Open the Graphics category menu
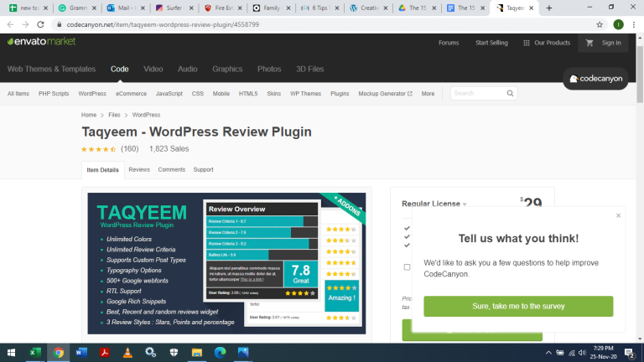 [227, 69]
